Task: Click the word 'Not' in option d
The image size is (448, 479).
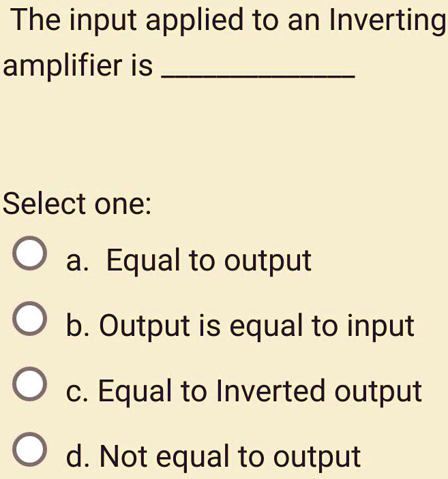Action: (124, 456)
